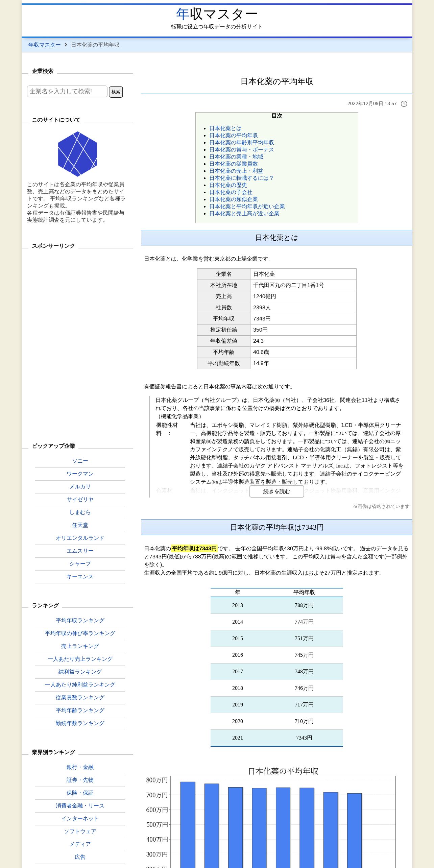The height and width of the screenshot is (868, 434).
Task: View the 平均年齢ランキング page
Action: 80,710
